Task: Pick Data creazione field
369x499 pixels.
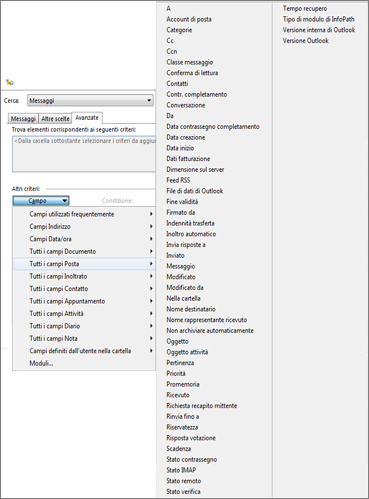Action: (x=186, y=137)
